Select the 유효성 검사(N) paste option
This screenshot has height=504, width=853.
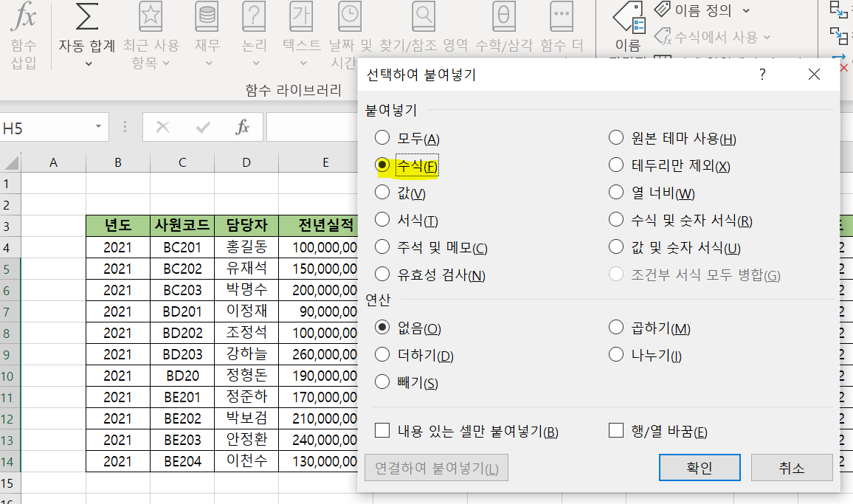430,275
